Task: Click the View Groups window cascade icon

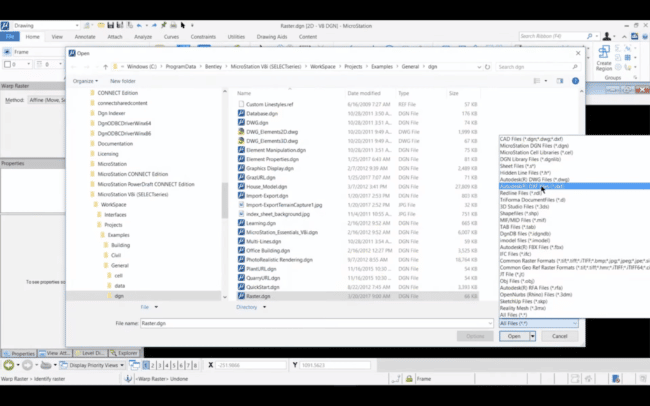Action: click(134, 365)
